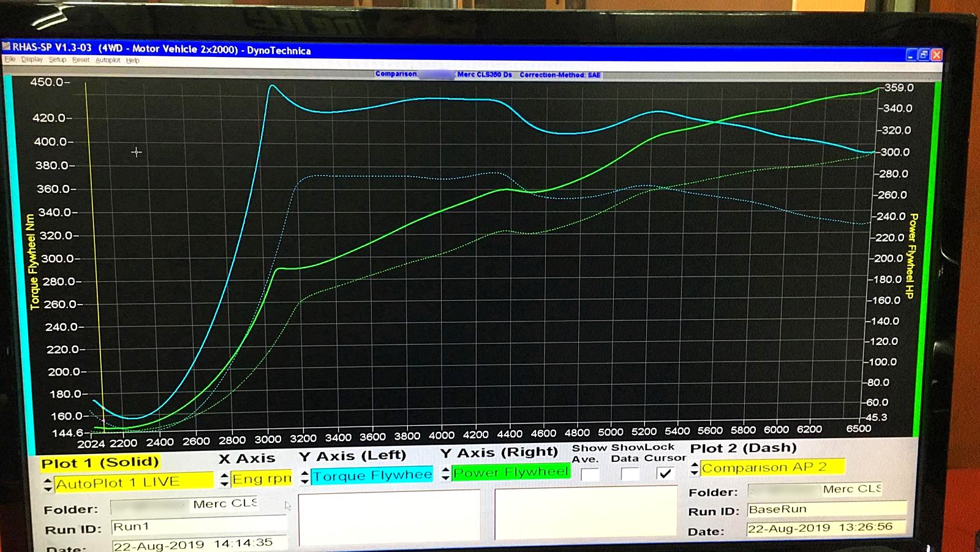This screenshot has width=980, height=552.
Task: Click the Plot 2 date field 13:26:56
Action: pyautogui.click(x=826, y=528)
